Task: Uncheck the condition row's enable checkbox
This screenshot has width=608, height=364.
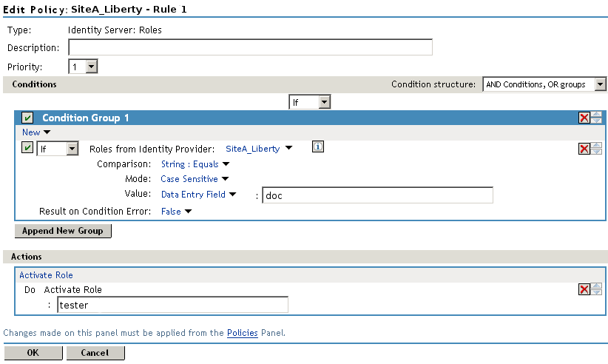Action: click(x=27, y=148)
